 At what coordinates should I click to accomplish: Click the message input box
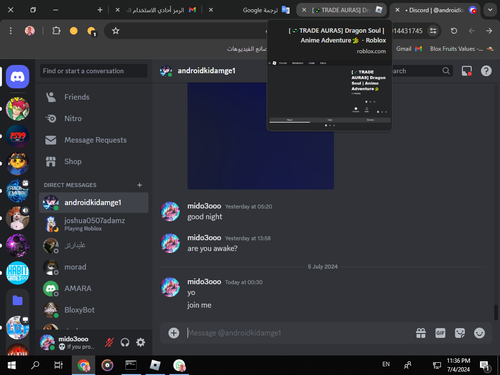point(297,333)
